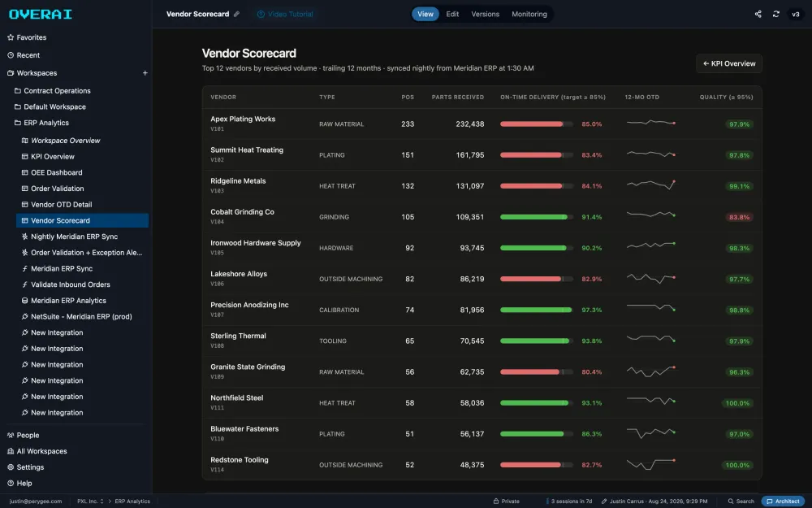Open the Versions tab
The image size is (812, 508).
pyautogui.click(x=486, y=14)
